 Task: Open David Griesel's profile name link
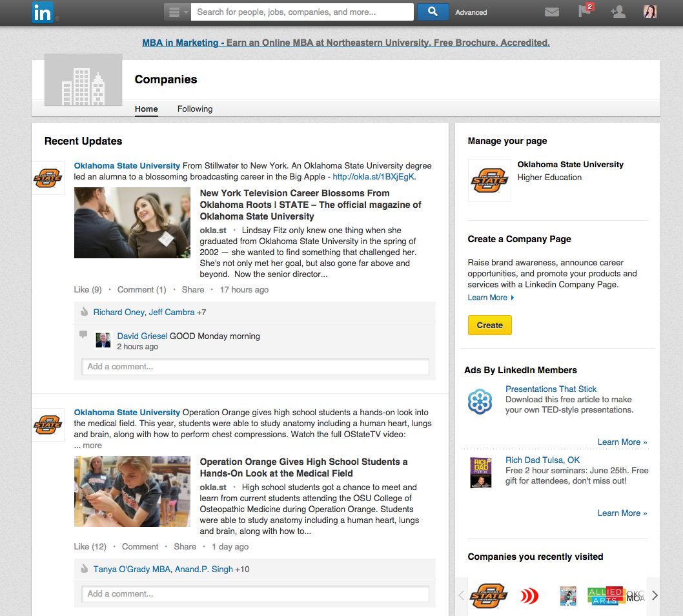coord(143,336)
